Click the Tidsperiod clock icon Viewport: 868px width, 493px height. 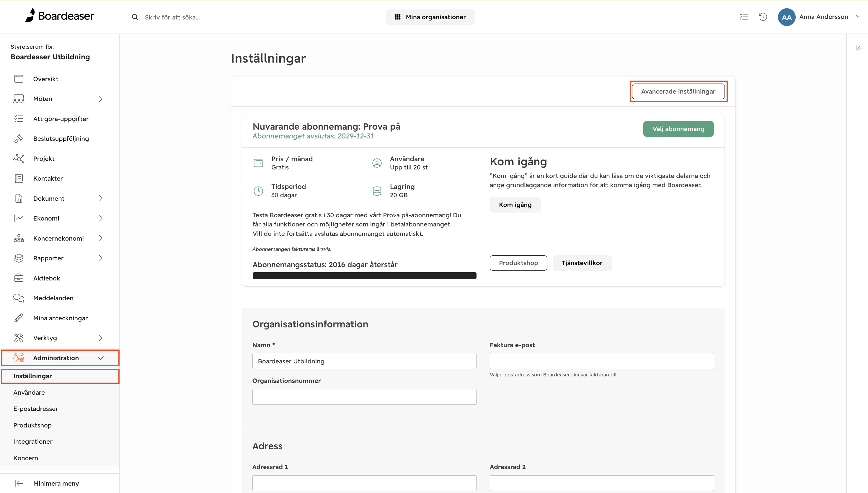(258, 191)
